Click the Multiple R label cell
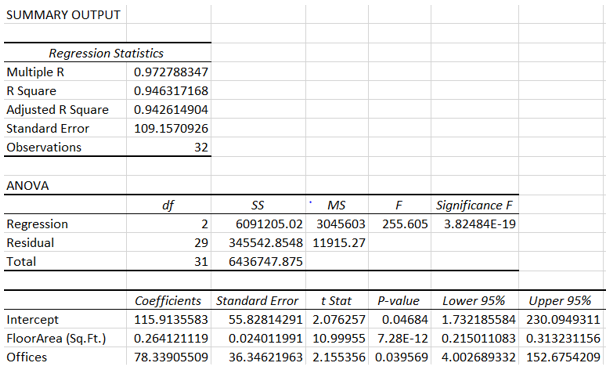Image resolution: width=606 pixels, height=365 pixels. 35,72
